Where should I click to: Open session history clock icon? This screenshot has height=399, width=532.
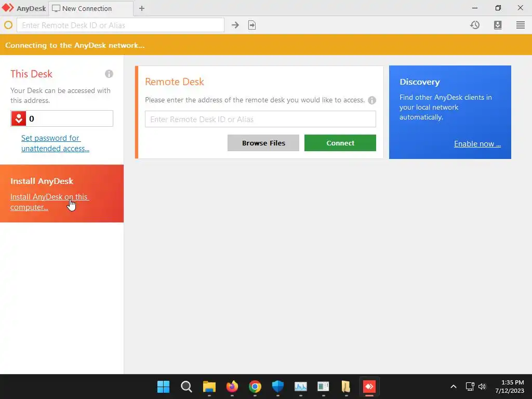475,25
